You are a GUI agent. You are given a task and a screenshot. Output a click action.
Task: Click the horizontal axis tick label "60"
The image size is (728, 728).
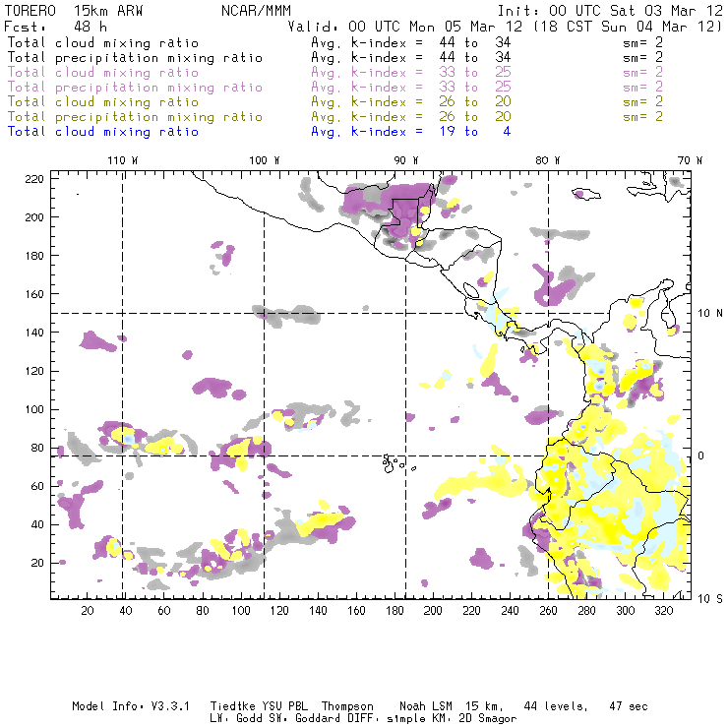(x=164, y=611)
